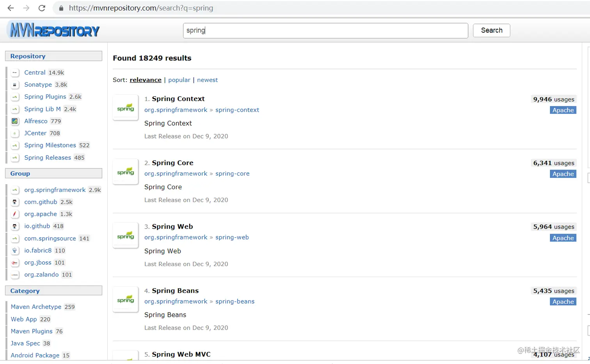Click the Spring Releases icon
The height and width of the screenshot is (364, 590).
pyautogui.click(x=15, y=158)
